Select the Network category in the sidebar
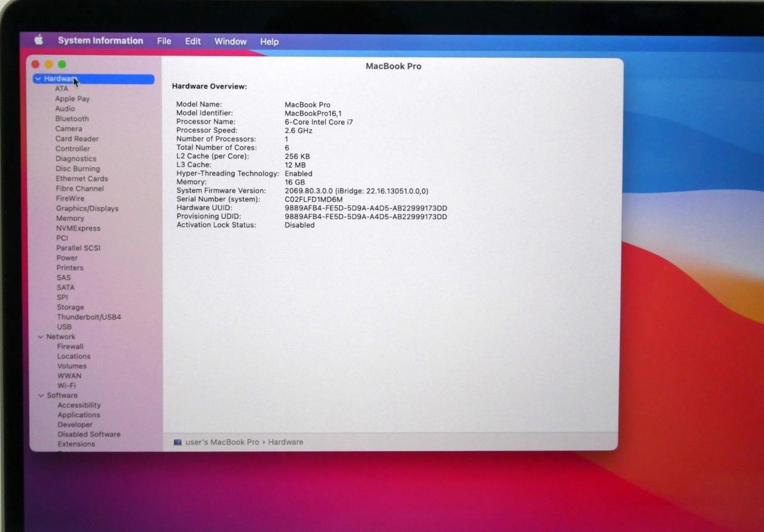Viewport: 764px width, 532px height. [61, 337]
